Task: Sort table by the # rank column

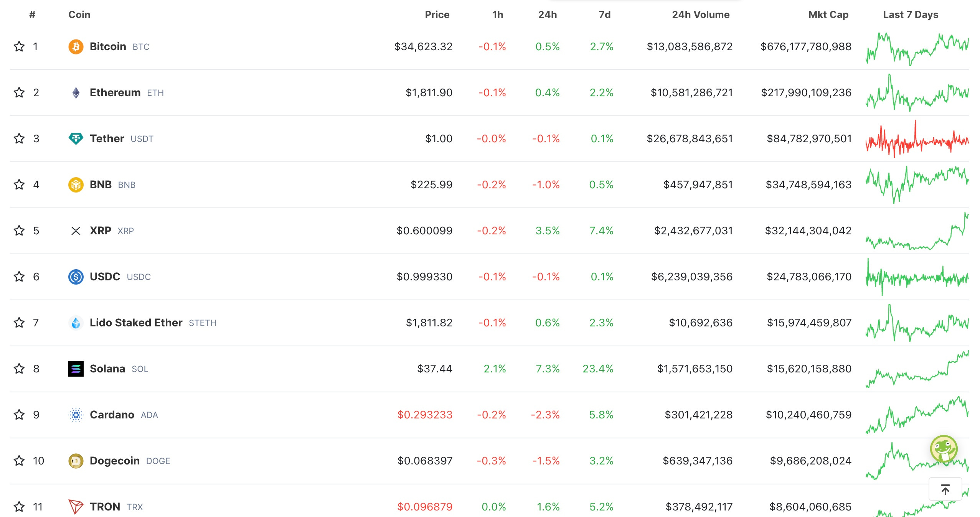Action: pyautogui.click(x=32, y=15)
